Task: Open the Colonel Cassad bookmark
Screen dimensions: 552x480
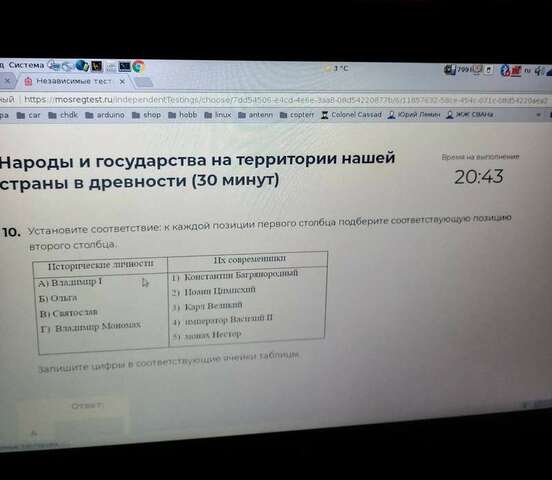Action: point(351,115)
